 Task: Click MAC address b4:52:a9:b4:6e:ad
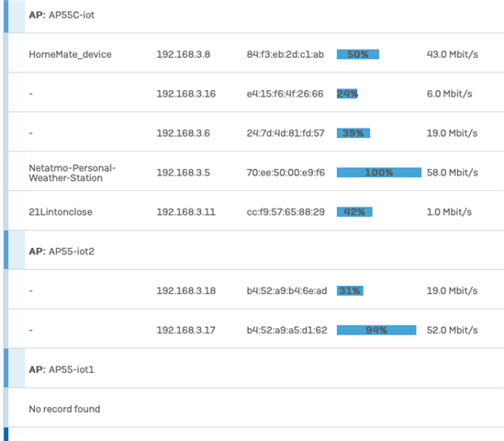[x=286, y=290]
